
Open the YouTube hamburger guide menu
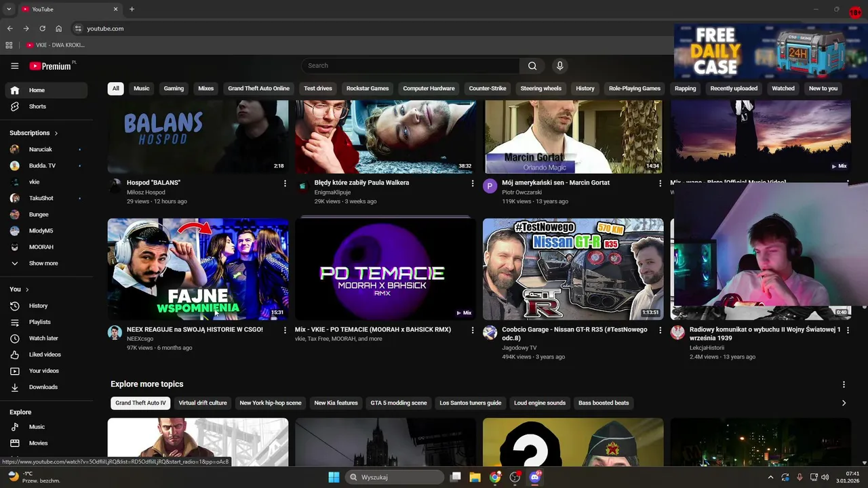14,66
